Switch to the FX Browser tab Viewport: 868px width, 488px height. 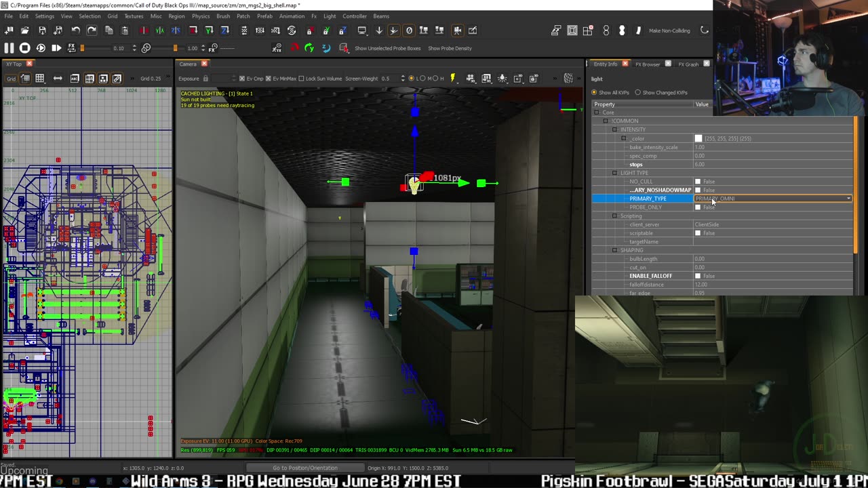point(648,64)
